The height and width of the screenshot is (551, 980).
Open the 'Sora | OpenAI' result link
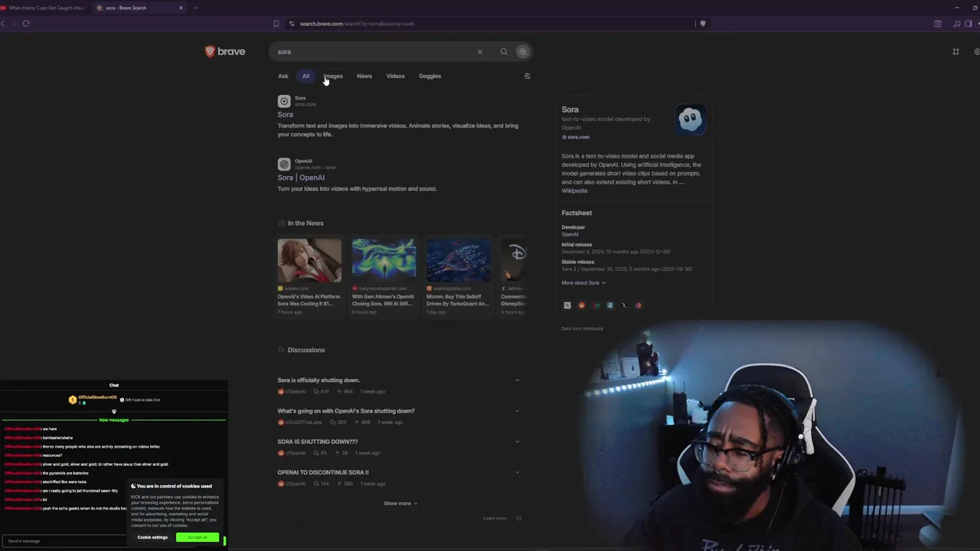(x=301, y=178)
